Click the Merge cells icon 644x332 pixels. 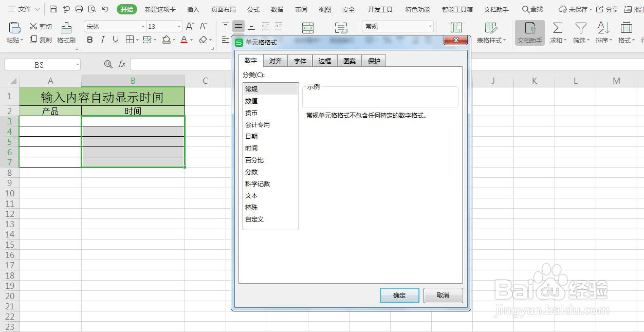click(308, 28)
